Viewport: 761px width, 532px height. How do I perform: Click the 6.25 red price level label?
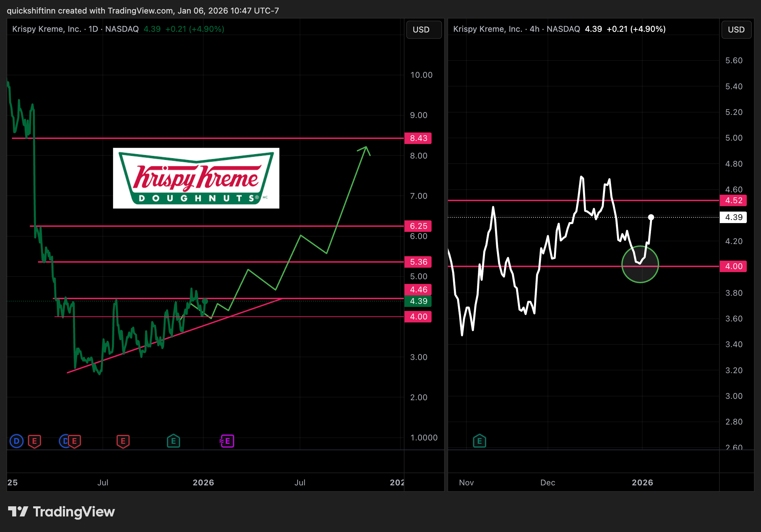(x=418, y=226)
